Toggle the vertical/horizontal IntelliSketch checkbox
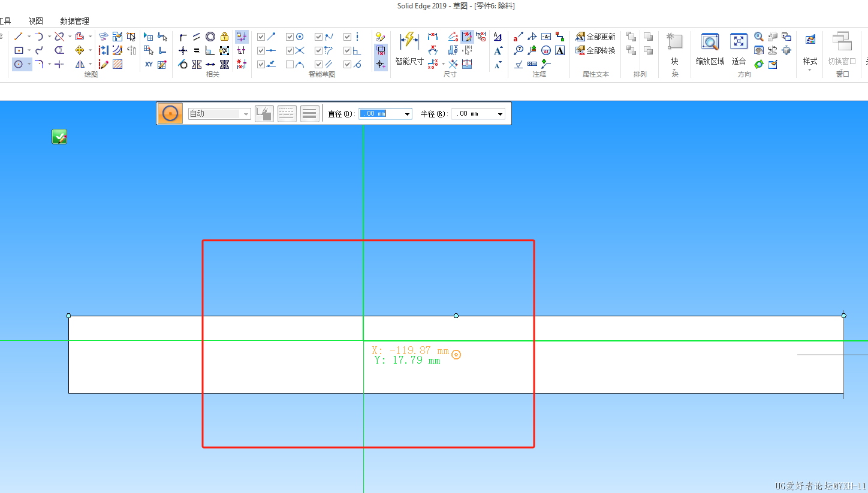This screenshot has height=493, width=868. click(x=347, y=37)
